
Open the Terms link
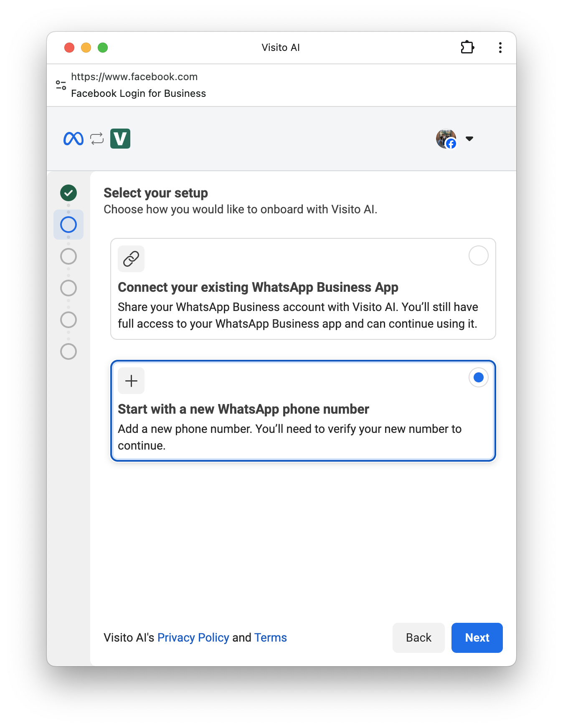pos(271,637)
